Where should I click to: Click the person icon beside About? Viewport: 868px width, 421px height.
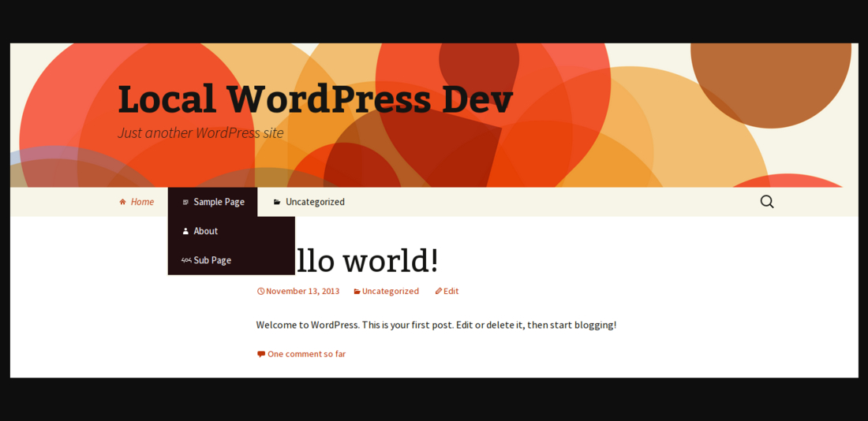(x=185, y=231)
